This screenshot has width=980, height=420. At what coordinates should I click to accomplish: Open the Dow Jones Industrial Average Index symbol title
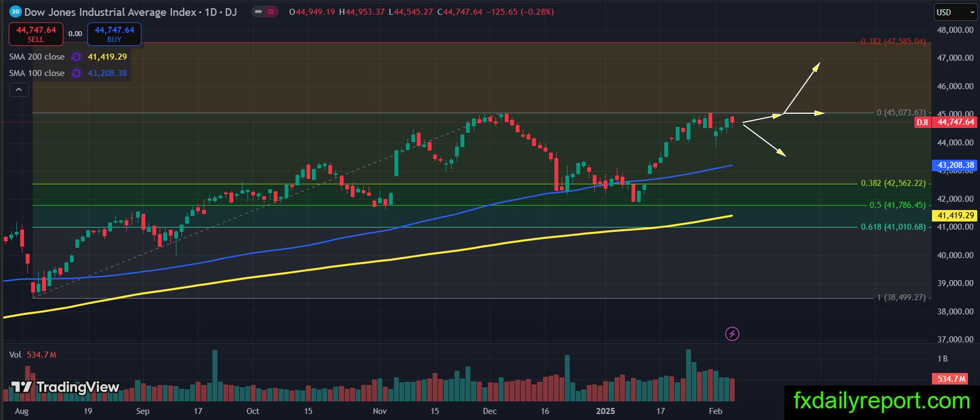[131, 11]
